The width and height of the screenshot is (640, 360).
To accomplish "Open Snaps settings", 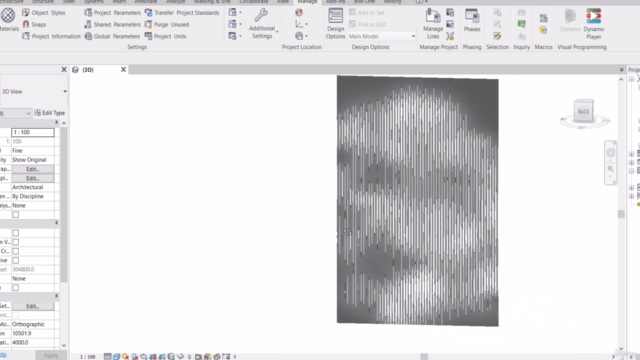I will pos(34,24).
